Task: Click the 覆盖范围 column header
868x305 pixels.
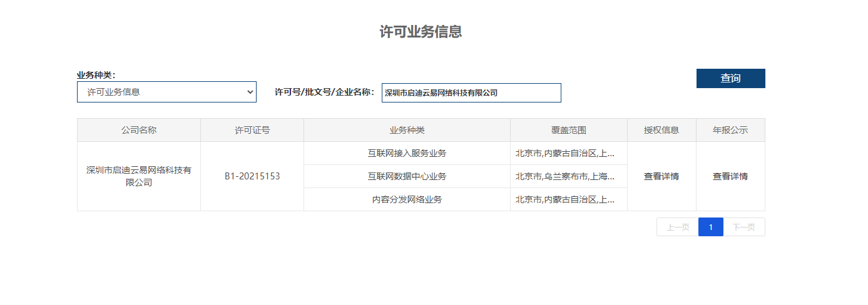Action: click(569, 130)
